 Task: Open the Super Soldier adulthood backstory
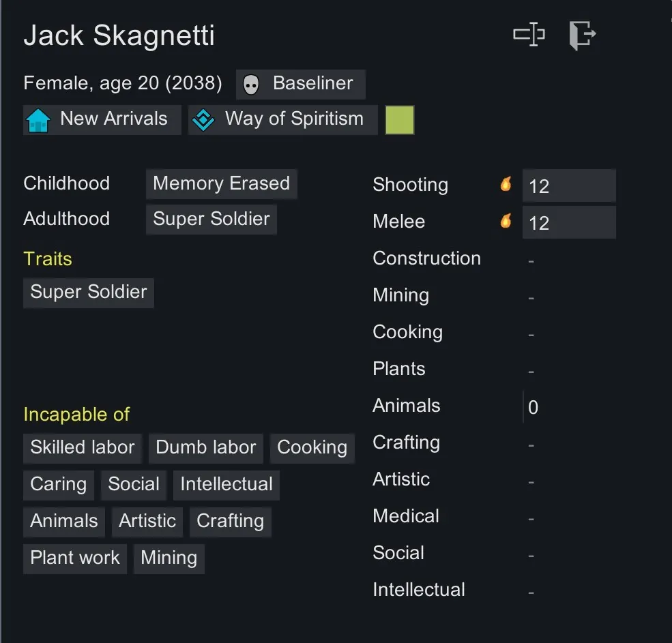[x=211, y=220]
